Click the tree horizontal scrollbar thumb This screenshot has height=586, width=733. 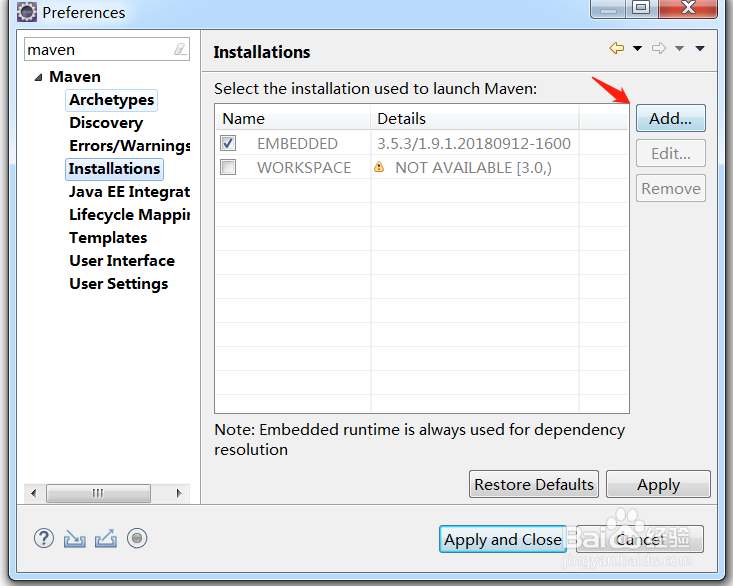(98, 493)
